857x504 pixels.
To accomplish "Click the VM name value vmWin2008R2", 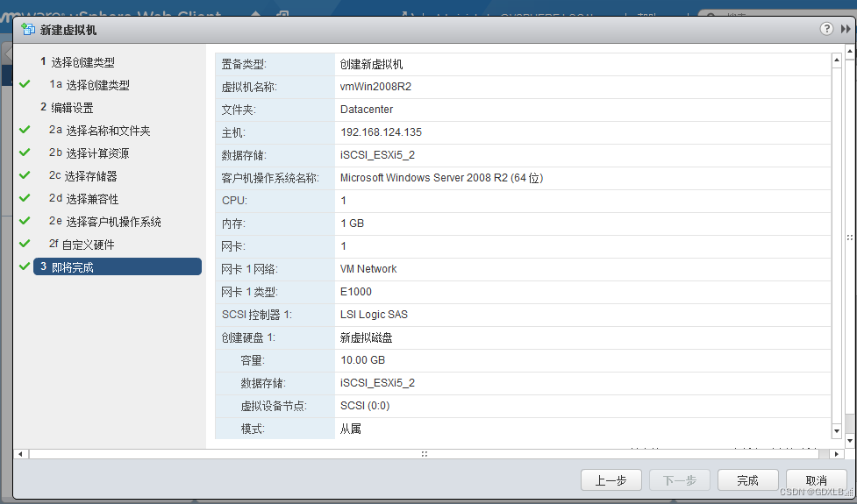I will (x=375, y=86).
